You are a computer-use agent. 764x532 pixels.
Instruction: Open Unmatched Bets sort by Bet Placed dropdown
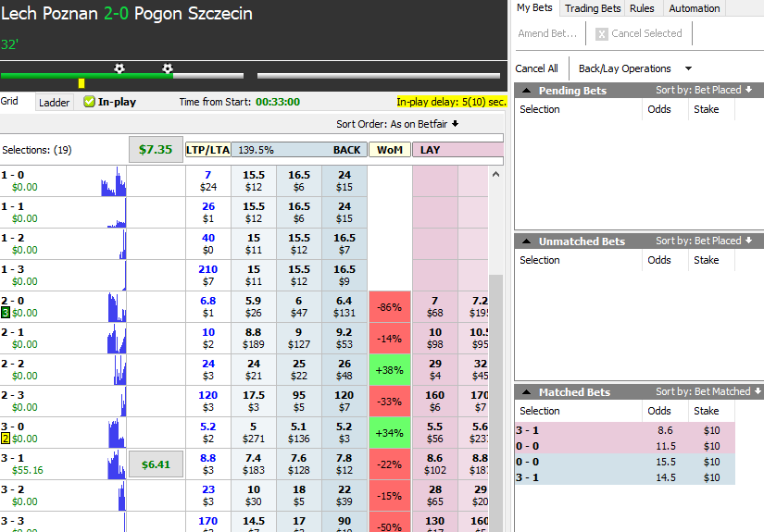(704, 241)
